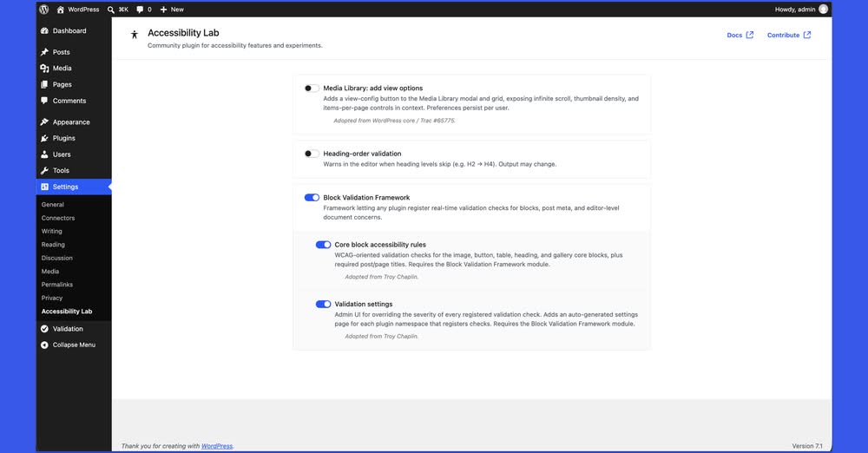
Task: Open the search command palette icon
Action: pyautogui.click(x=111, y=10)
